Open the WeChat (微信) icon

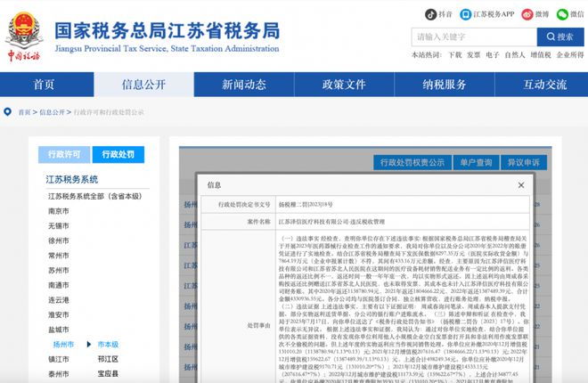(x=562, y=14)
